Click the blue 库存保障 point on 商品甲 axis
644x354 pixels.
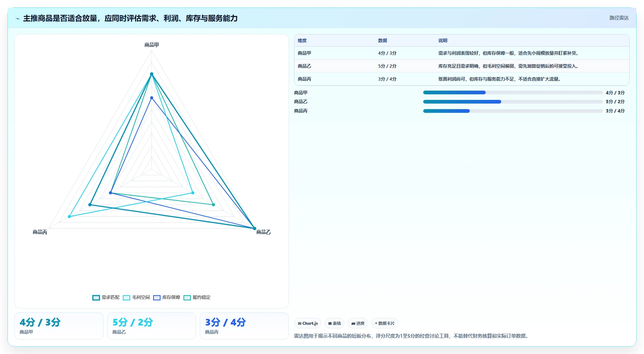point(152,98)
